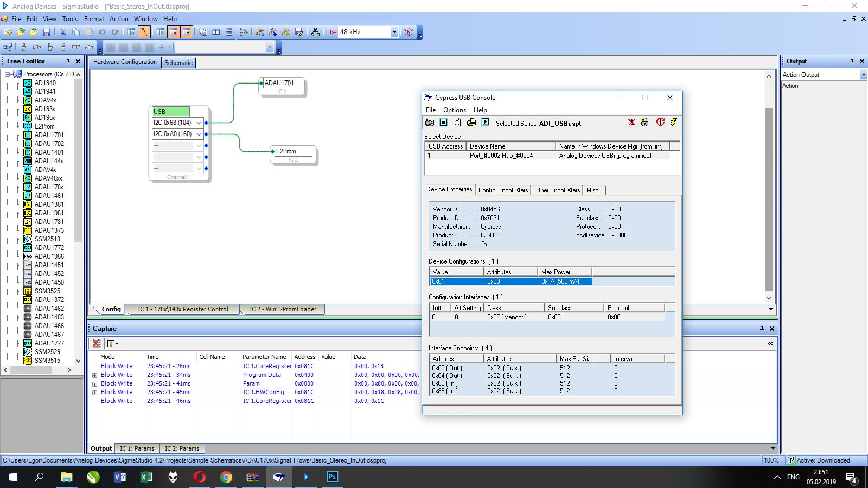The image size is (868, 488).
Task: Click the hardware configuration vertical scrollbar
Action: 769,200
